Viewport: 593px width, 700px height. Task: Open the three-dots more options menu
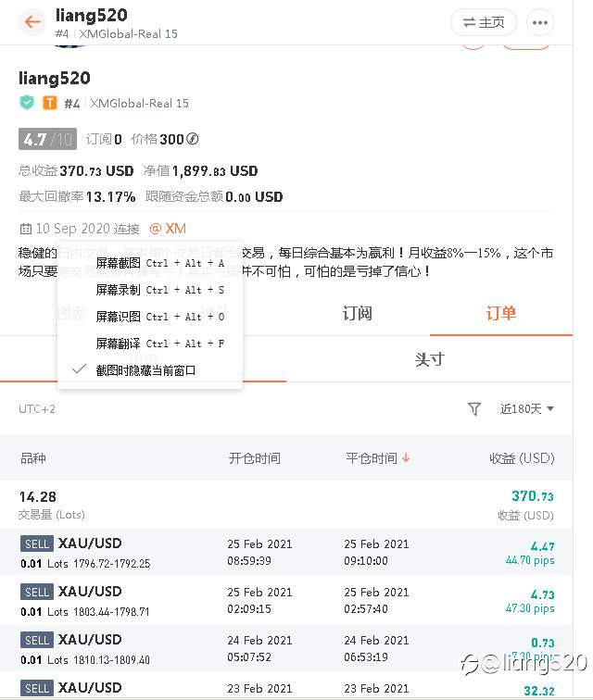pos(540,22)
